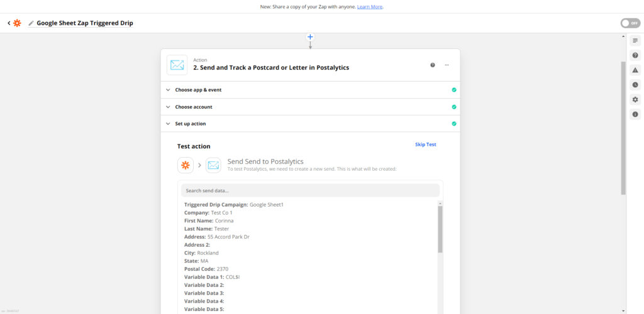Click green checkmark on Choose account row

(454, 107)
